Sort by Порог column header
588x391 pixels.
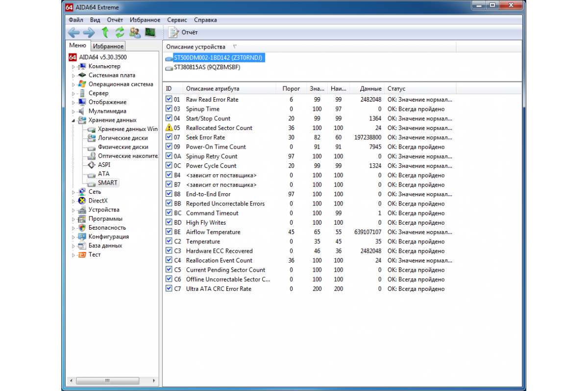pos(292,89)
